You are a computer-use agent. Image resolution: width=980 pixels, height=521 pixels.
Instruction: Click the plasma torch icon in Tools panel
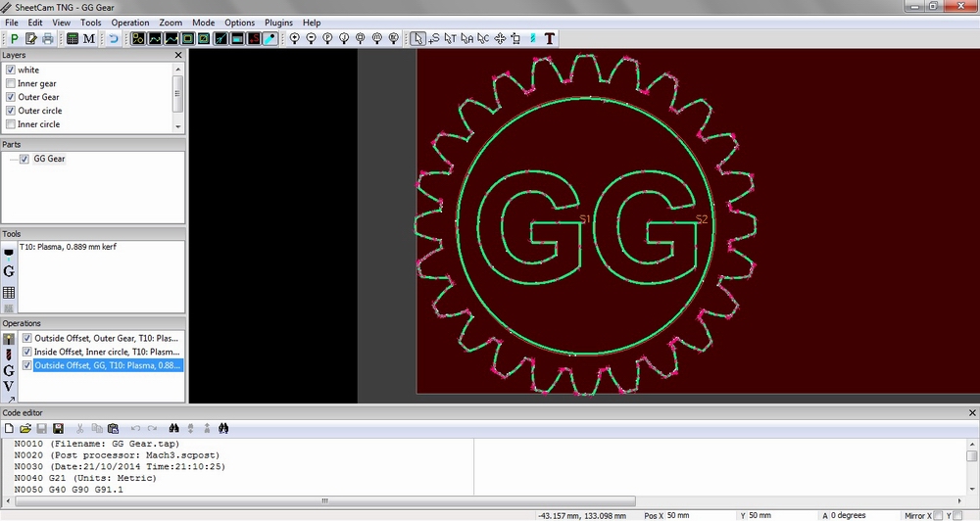coord(9,253)
